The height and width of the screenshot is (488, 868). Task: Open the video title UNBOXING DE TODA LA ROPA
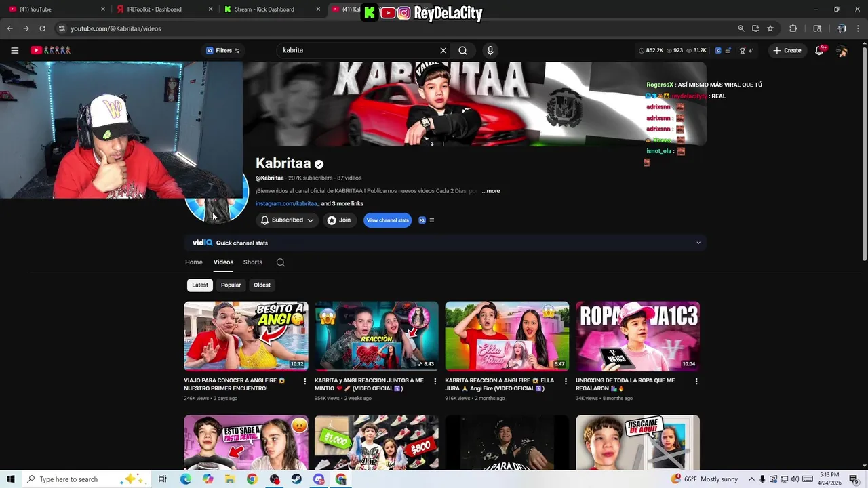point(625,384)
